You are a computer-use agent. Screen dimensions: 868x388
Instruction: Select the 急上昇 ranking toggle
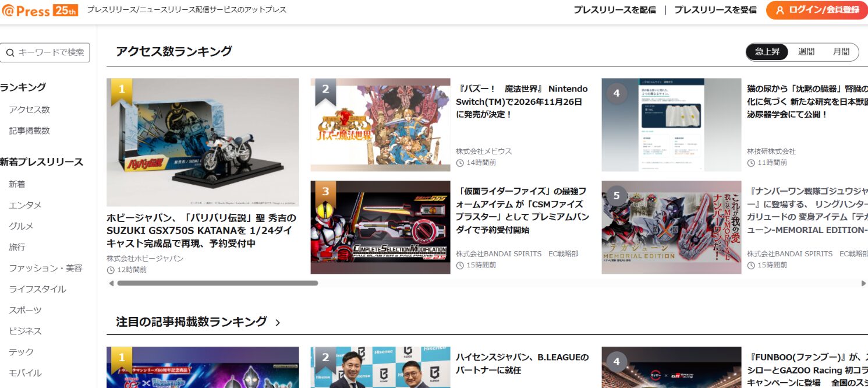(767, 51)
